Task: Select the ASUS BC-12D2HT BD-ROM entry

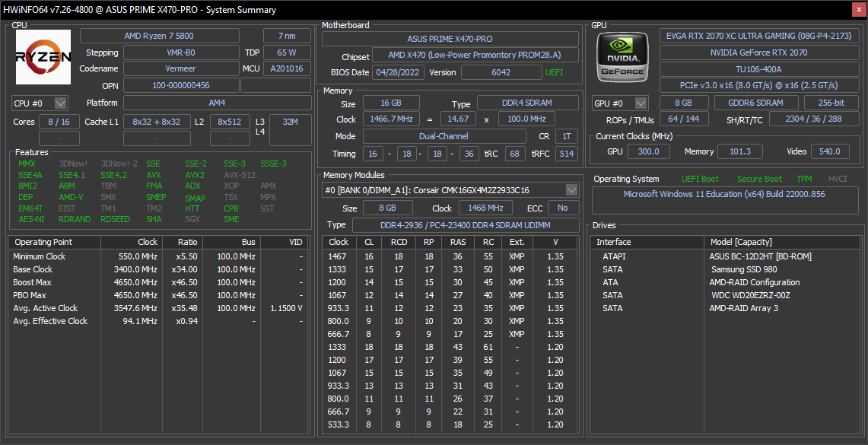Action: pyautogui.click(x=760, y=256)
